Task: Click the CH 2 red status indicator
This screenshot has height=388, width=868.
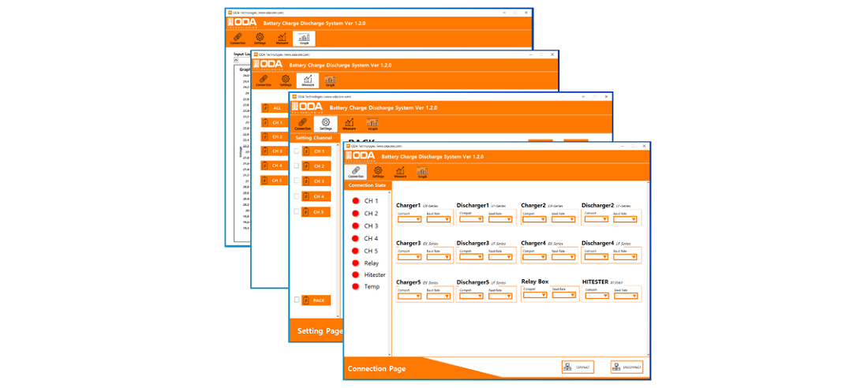Action: coord(356,214)
